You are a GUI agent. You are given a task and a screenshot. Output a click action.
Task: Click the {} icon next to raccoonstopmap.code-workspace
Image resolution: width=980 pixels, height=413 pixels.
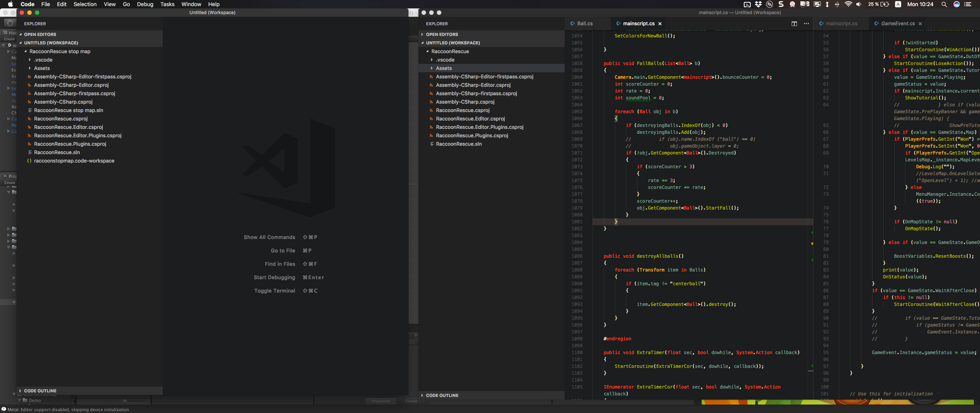coord(29,161)
